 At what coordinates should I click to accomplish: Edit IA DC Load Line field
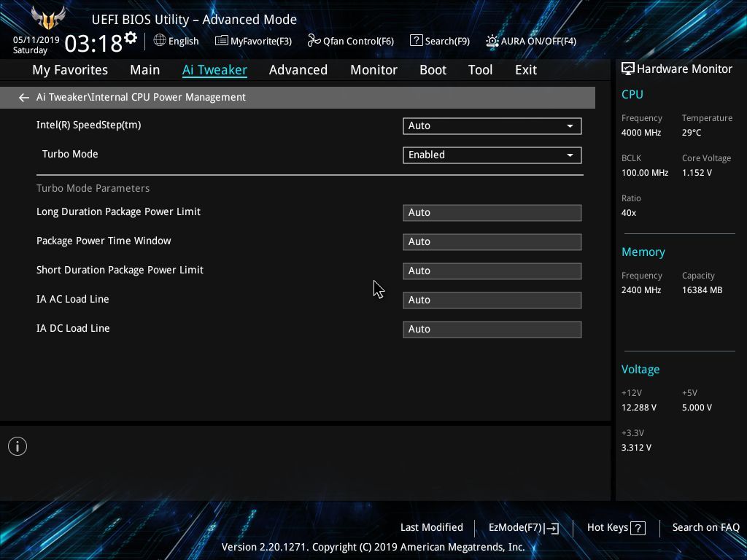(492, 329)
